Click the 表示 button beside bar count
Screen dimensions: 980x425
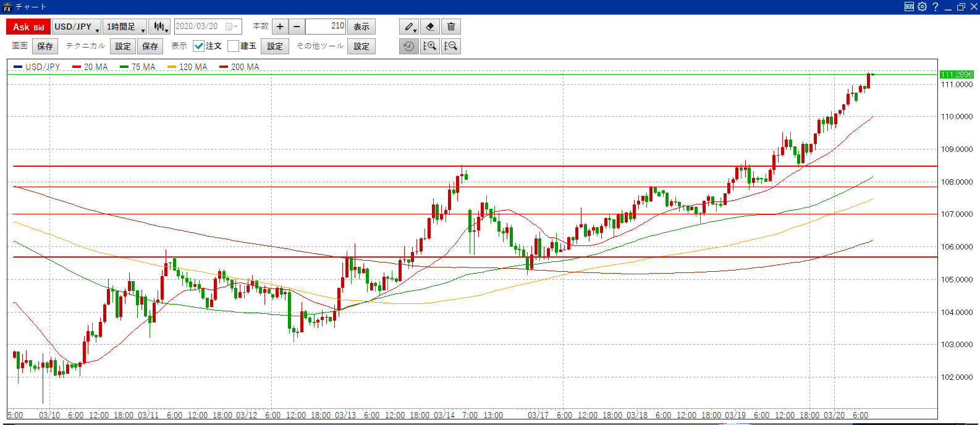point(361,27)
